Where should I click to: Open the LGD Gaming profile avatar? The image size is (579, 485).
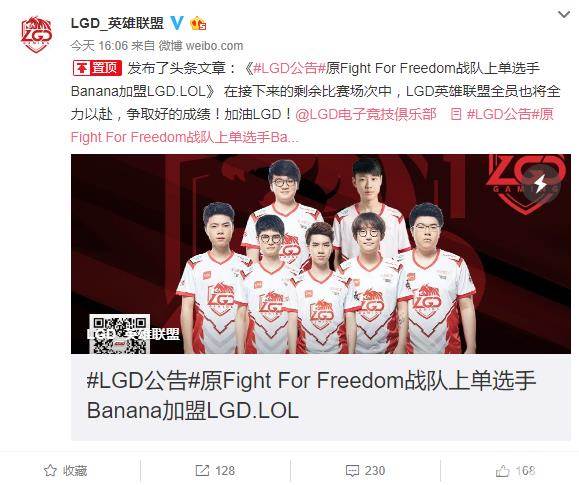36,34
